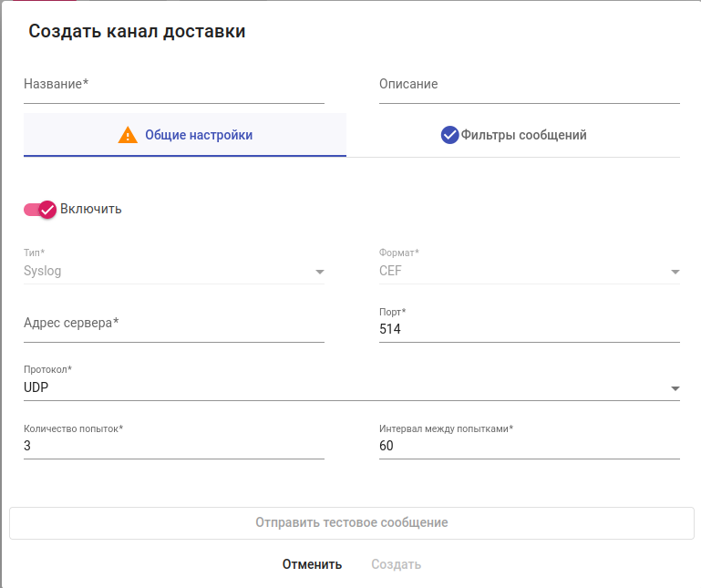Expand the Формат CEF dropdown
The height and width of the screenshot is (588, 701).
[x=675, y=272]
